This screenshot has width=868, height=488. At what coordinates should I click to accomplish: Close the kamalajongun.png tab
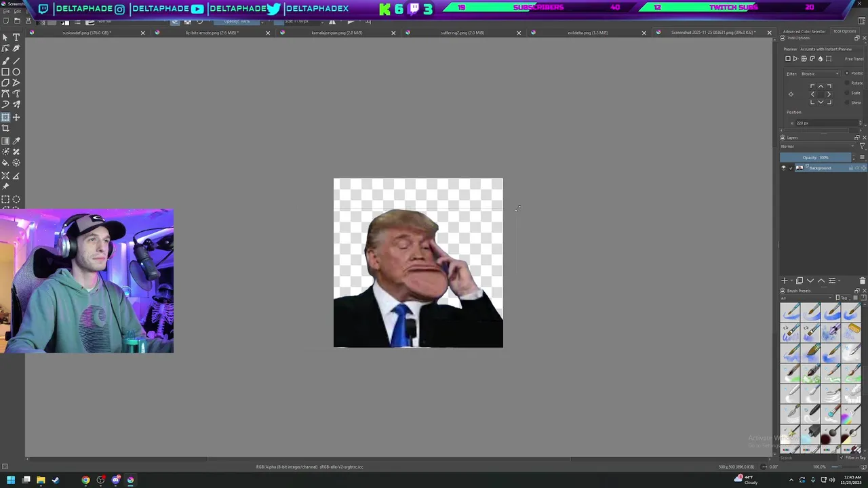pos(393,33)
